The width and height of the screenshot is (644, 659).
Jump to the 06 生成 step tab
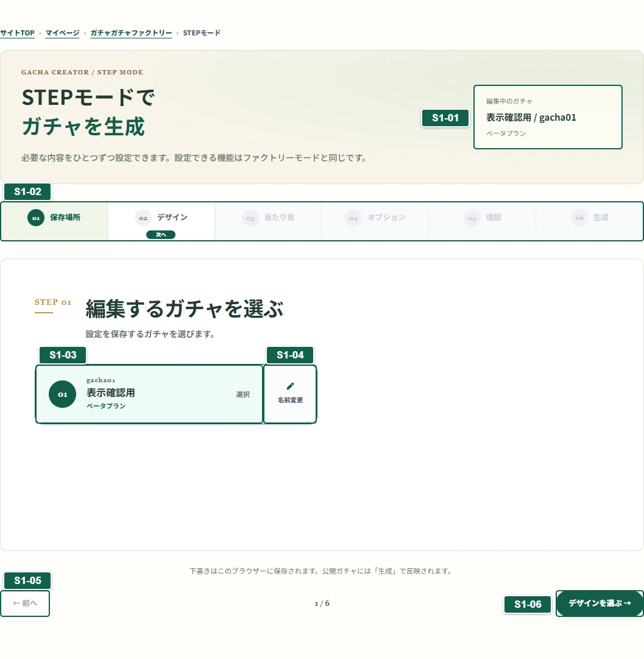coord(589,221)
